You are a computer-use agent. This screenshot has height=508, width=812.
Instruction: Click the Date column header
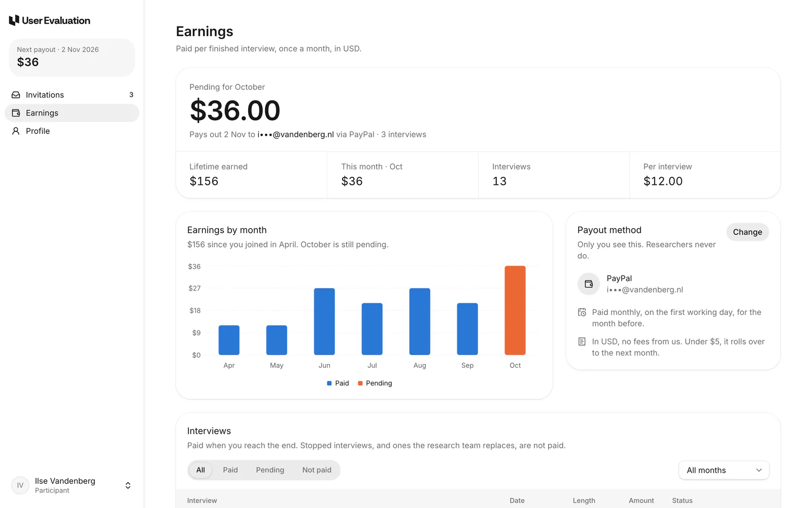[517, 500]
